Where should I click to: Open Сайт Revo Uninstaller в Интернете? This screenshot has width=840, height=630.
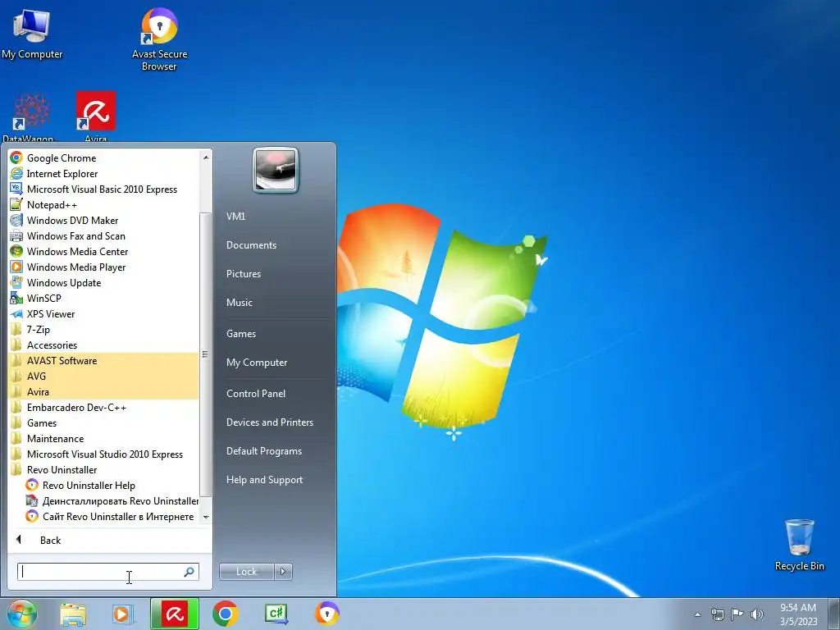pyautogui.click(x=104, y=517)
